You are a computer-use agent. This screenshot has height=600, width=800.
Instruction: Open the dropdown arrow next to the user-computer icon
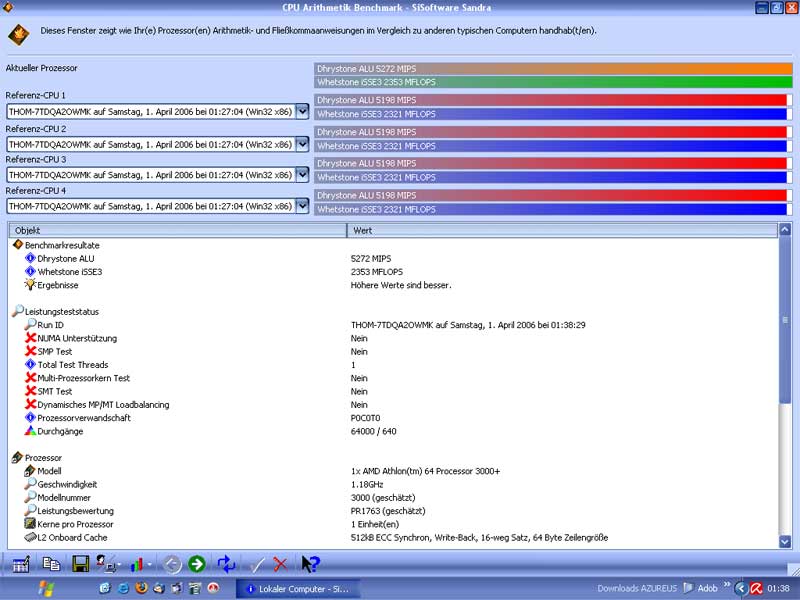[119, 564]
